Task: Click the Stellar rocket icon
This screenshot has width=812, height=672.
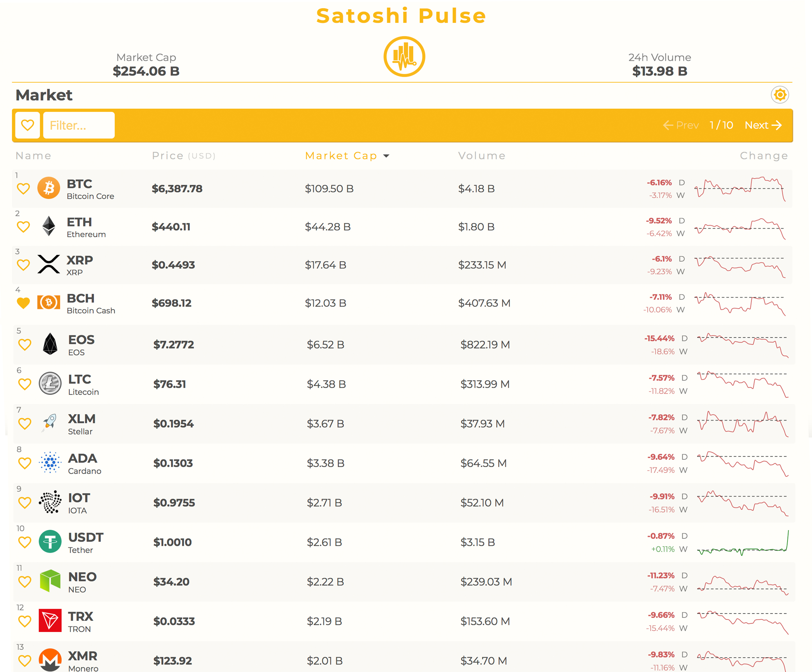Action: 49,423
